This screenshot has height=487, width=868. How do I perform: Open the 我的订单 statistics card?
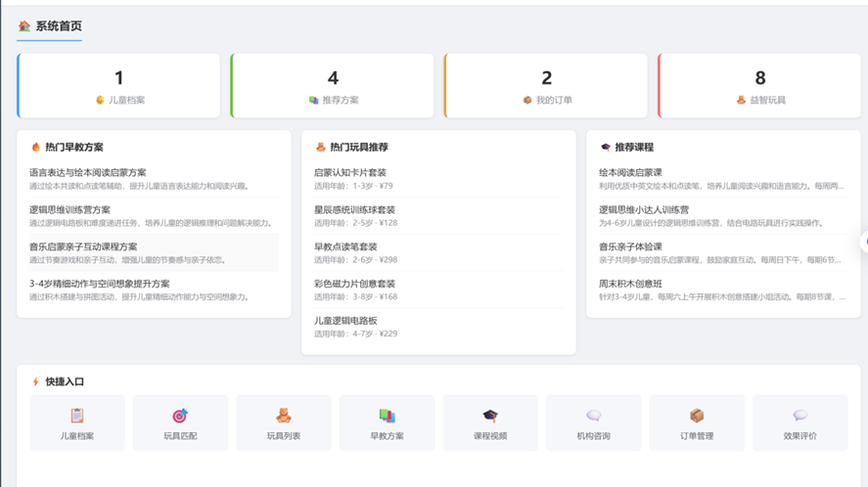click(546, 86)
